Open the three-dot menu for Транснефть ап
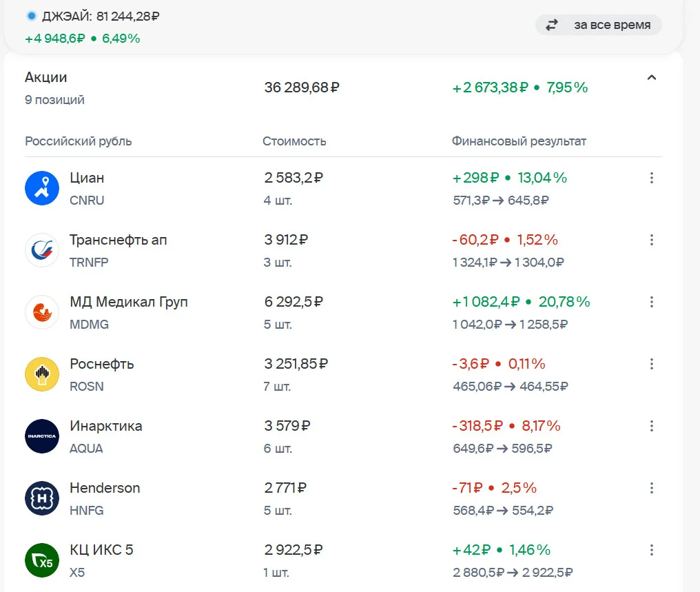The width and height of the screenshot is (700, 592). coord(652,240)
